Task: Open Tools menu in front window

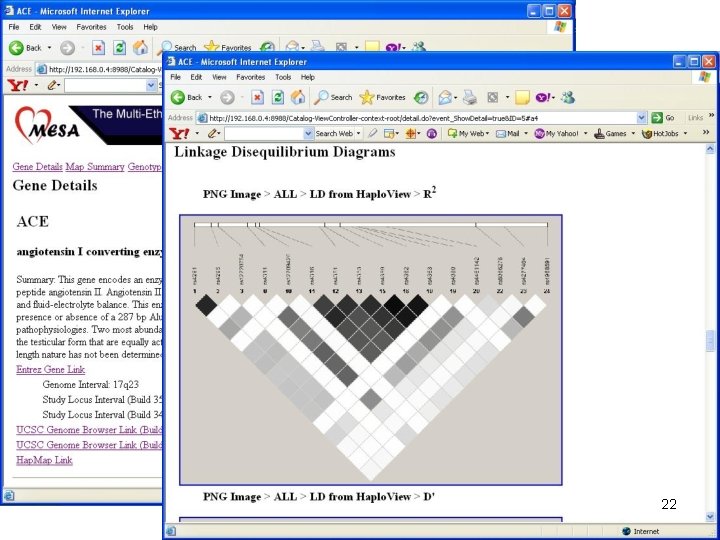Action: 283,77
